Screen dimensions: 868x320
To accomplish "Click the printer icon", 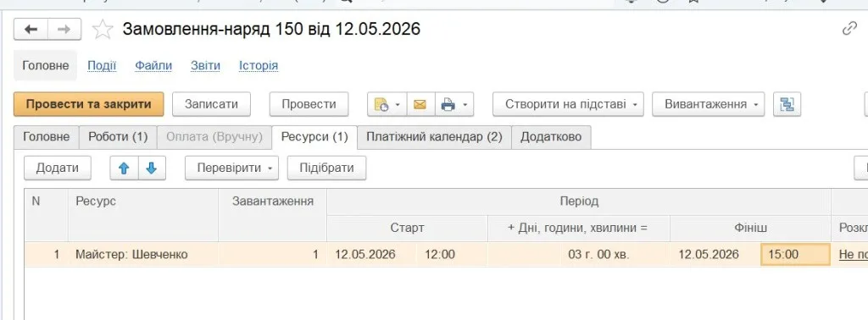I will 448,104.
